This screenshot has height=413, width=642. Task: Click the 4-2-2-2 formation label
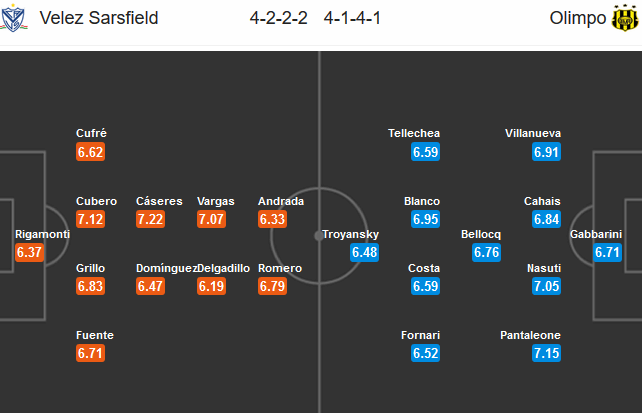[279, 18]
